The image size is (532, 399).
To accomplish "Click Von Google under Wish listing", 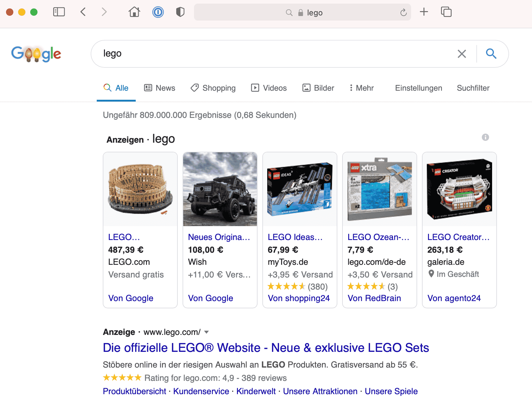I will click(x=211, y=298).
